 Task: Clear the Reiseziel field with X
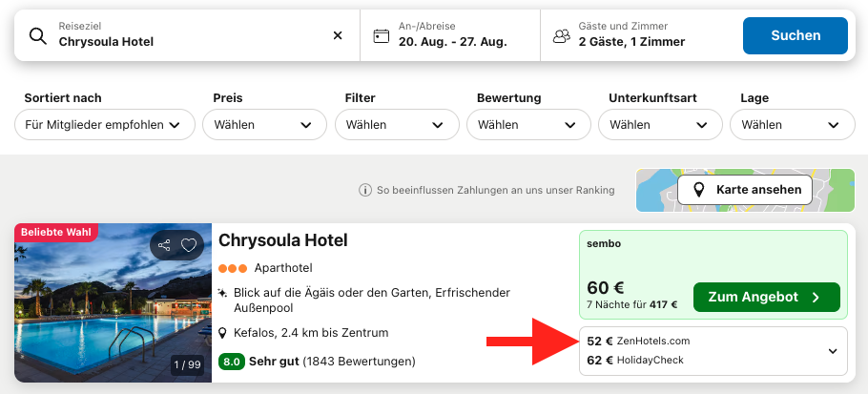click(338, 35)
